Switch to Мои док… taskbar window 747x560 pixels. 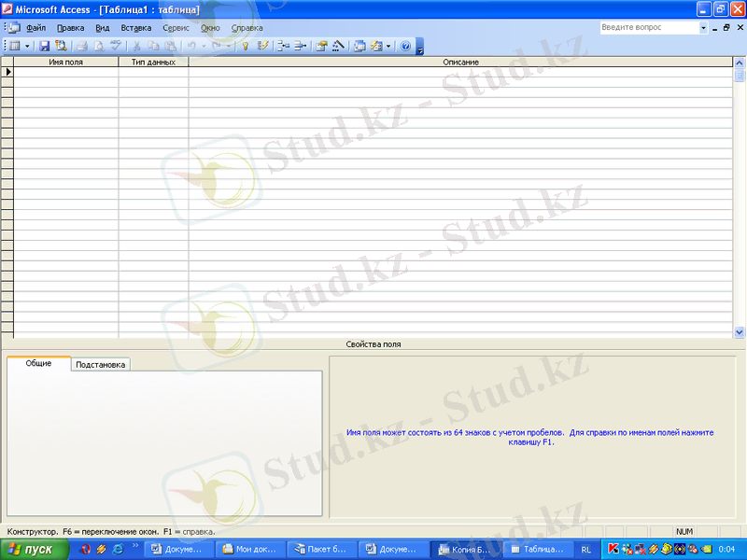tap(250, 550)
